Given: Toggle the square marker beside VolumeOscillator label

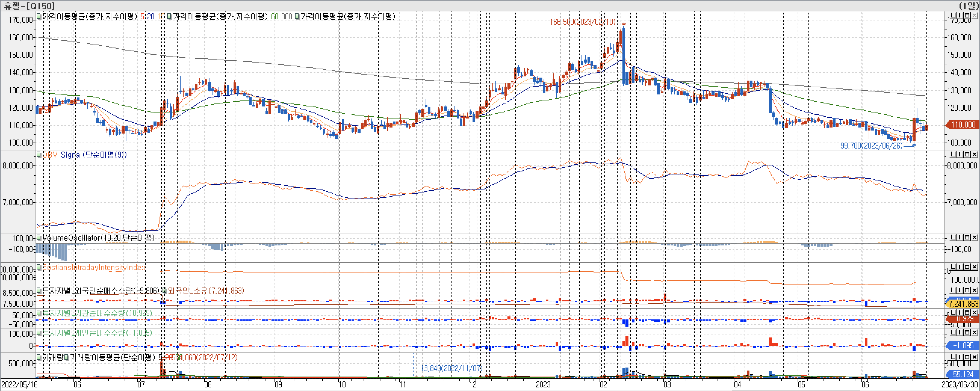Looking at the screenshot, I should tap(39, 238).
